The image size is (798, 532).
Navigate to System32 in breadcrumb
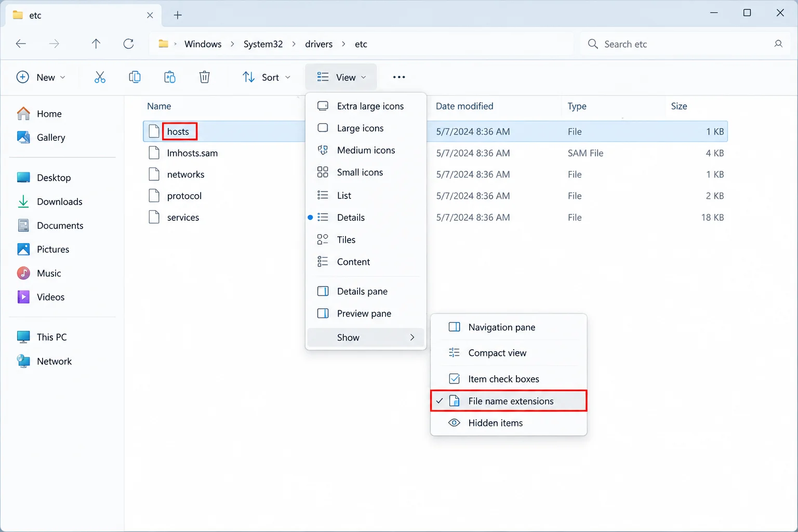[263, 44]
